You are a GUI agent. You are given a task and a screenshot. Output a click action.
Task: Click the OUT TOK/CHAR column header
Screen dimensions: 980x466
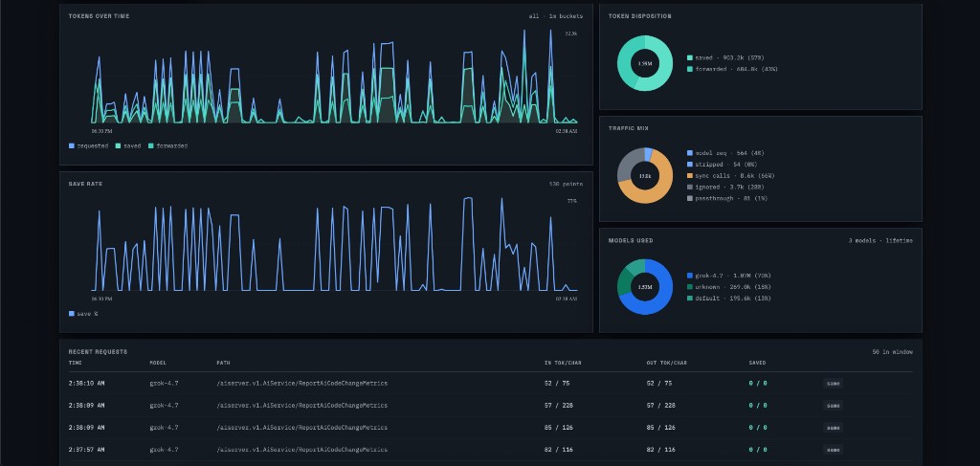[667, 363]
